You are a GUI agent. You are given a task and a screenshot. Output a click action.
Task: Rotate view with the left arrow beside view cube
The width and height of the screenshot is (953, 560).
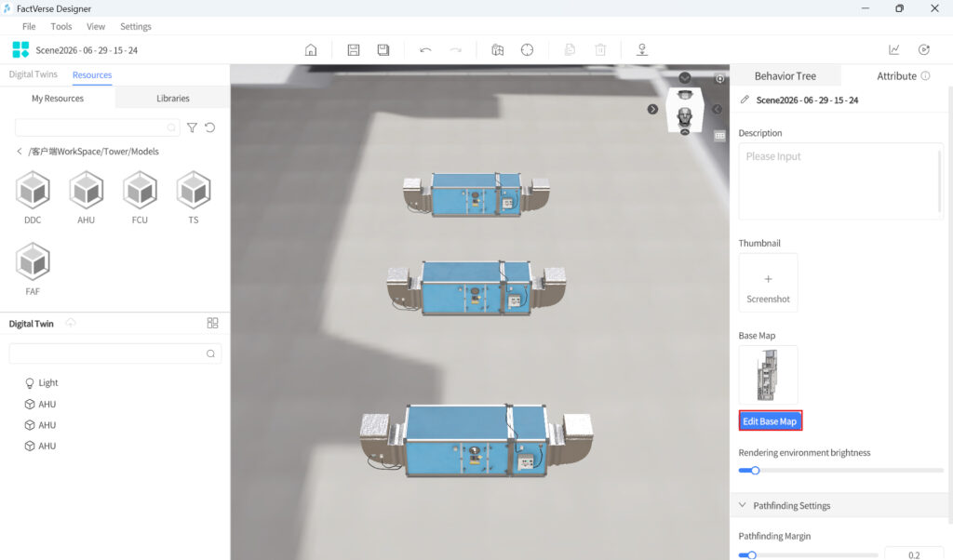718,110
